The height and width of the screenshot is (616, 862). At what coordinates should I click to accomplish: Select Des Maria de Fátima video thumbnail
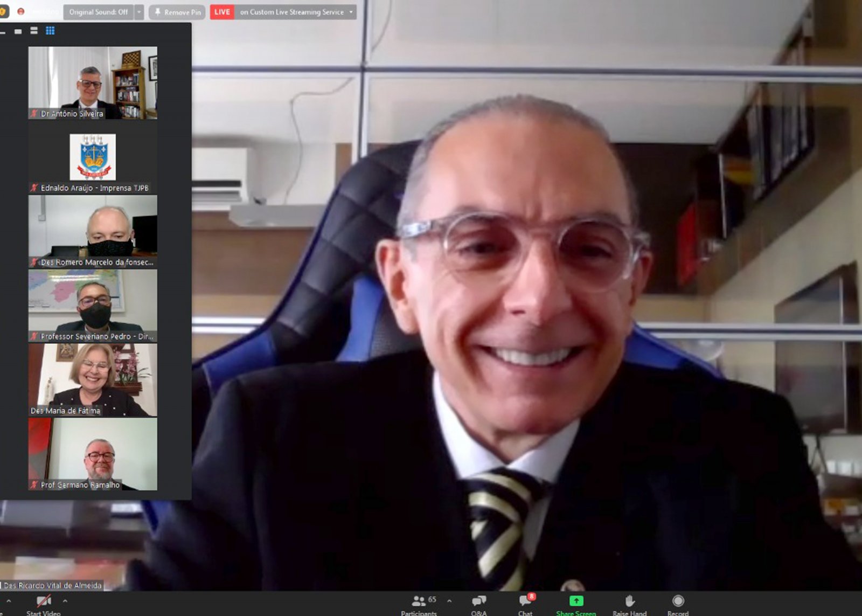tap(93, 380)
